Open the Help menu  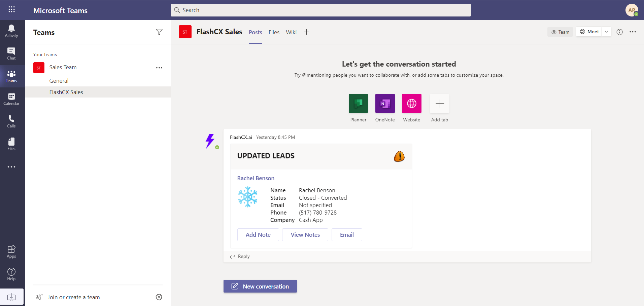[x=11, y=274]
